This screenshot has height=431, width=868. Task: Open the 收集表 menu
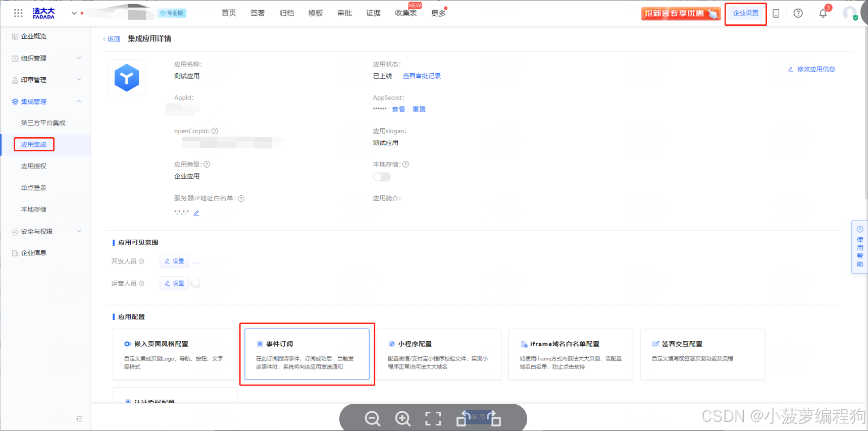pos(406,13)
